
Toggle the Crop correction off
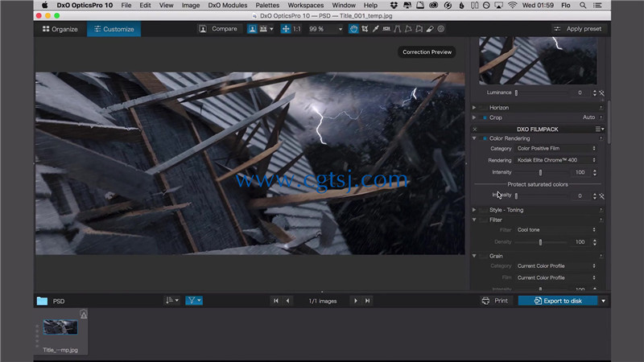tap(485, 117)
